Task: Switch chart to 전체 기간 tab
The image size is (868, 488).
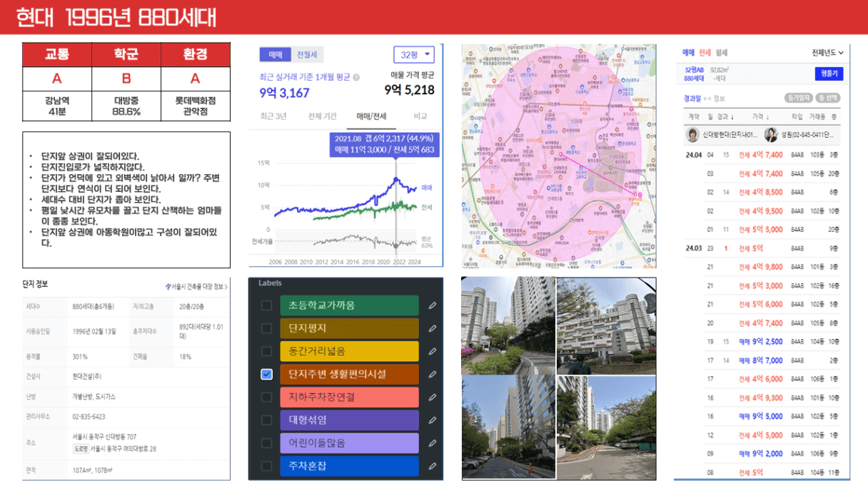Action: click(x=323, y=116)
